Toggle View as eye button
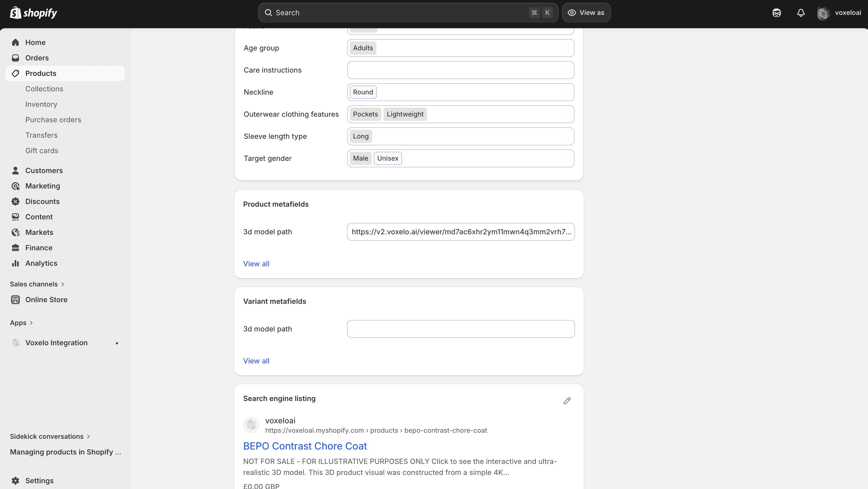 click(x=586, y=13)
